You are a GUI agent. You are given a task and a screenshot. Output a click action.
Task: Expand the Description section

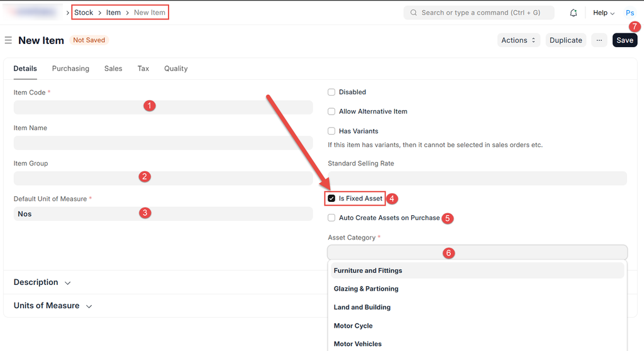[x=42, y=282]
